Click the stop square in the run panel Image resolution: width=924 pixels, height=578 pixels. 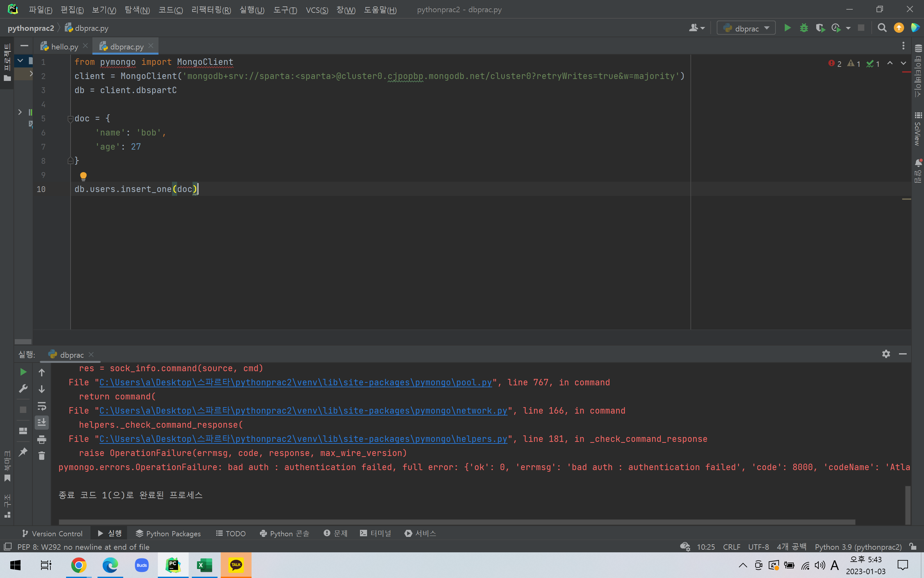click(x=23, y=410)
